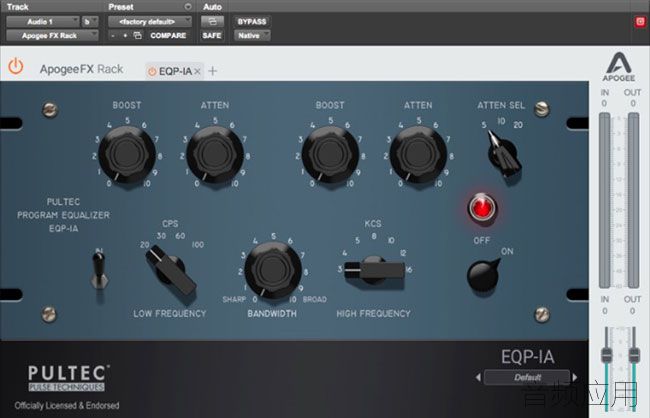Open the factory default preset dropdown

coord(150,22)
